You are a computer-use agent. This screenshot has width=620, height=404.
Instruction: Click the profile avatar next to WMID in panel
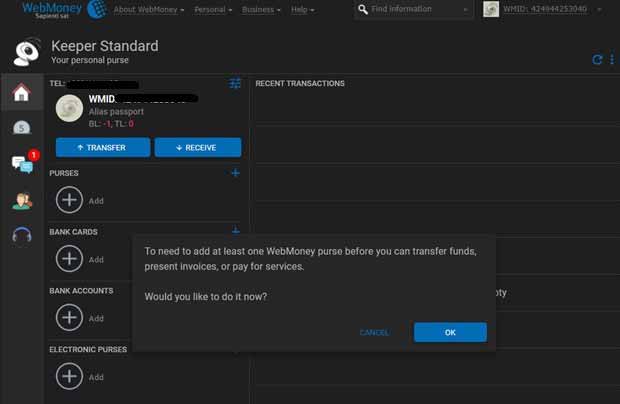coord(69,108)
